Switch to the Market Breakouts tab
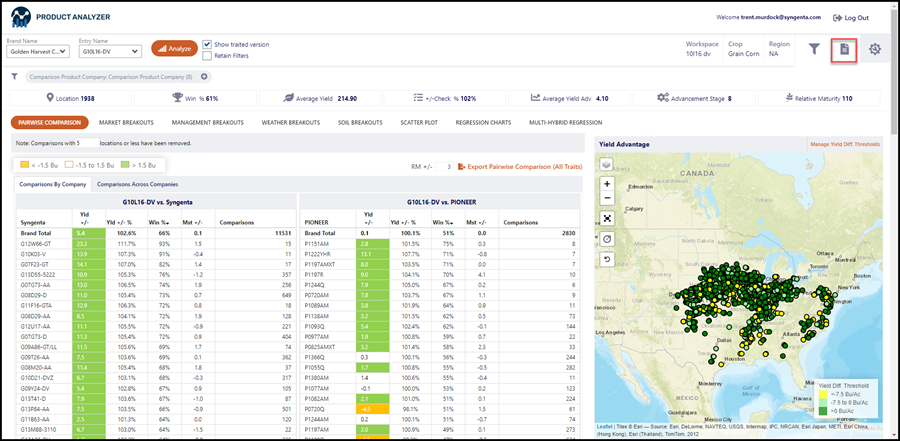The height and width of the screenshot is (441, 900). coord(126,122)
